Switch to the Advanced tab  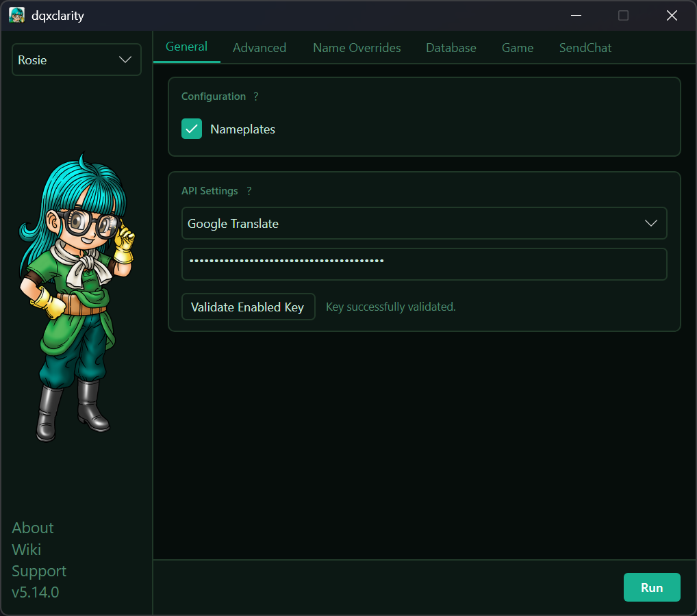pyautogui.click(x=259, y=47)
